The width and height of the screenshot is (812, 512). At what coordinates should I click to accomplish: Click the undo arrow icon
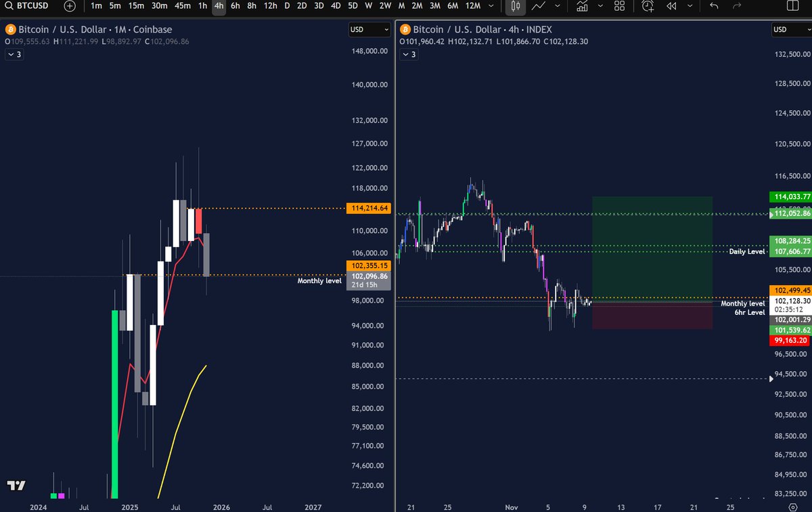point(715,7)
